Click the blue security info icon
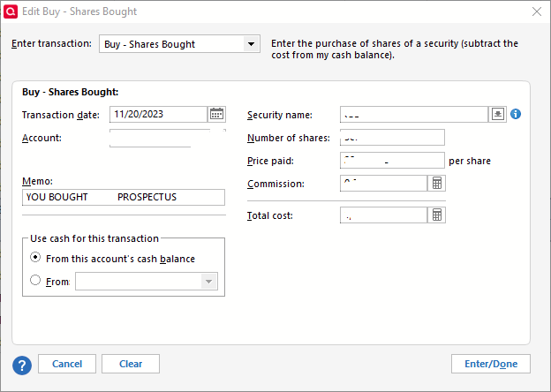This screenshot has height=392, width=551. pos(517,114)
